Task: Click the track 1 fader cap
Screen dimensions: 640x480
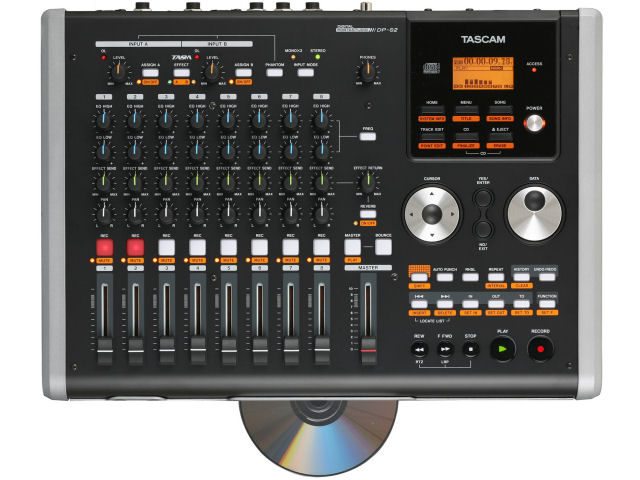Action: 104,351
